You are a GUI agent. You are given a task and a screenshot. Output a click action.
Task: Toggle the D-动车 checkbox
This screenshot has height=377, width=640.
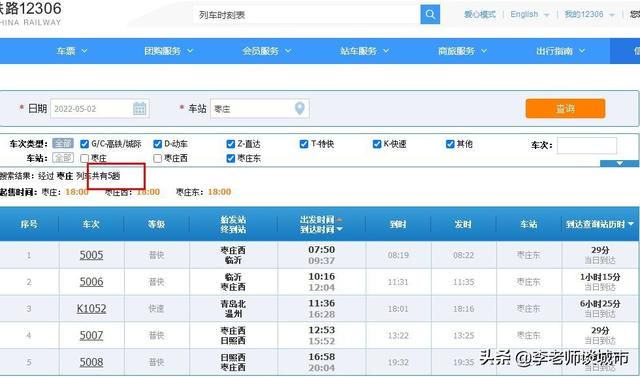[158, 144]
